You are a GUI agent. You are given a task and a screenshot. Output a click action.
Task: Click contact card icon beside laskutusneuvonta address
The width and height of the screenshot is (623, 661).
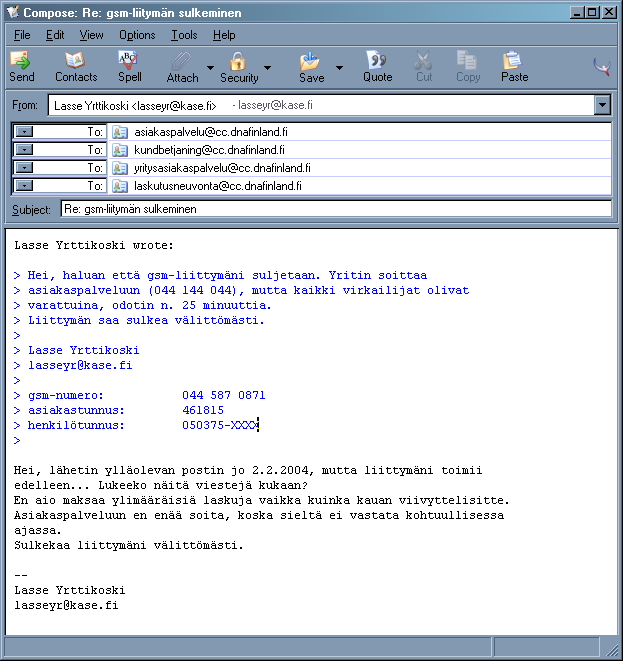click(x=120, y=186)
